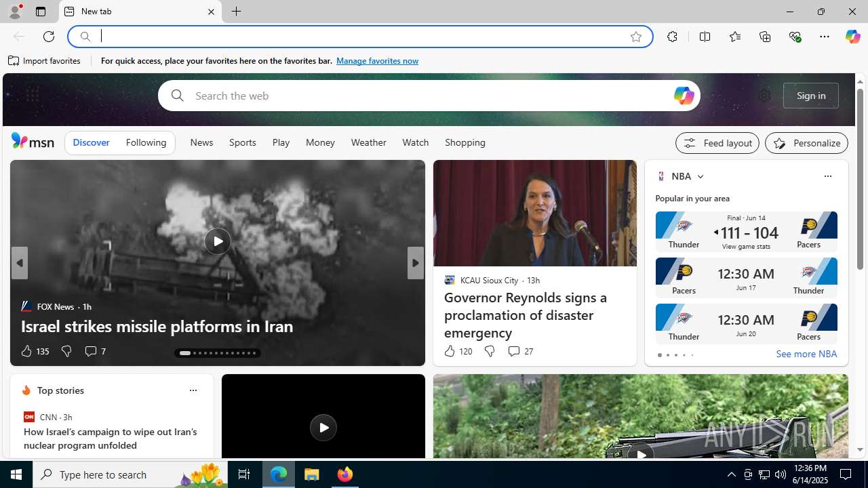View 27 comments on Reynolds story
This screenshot has height=488, width=868.
(519, 351)
